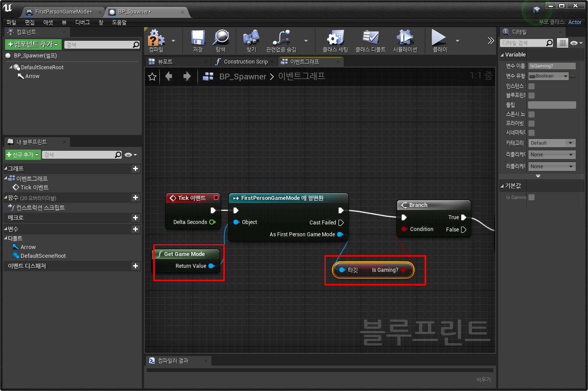
Task: Open 클래스 세팅 toolbar icon
Action: click(x=335, y=40)
